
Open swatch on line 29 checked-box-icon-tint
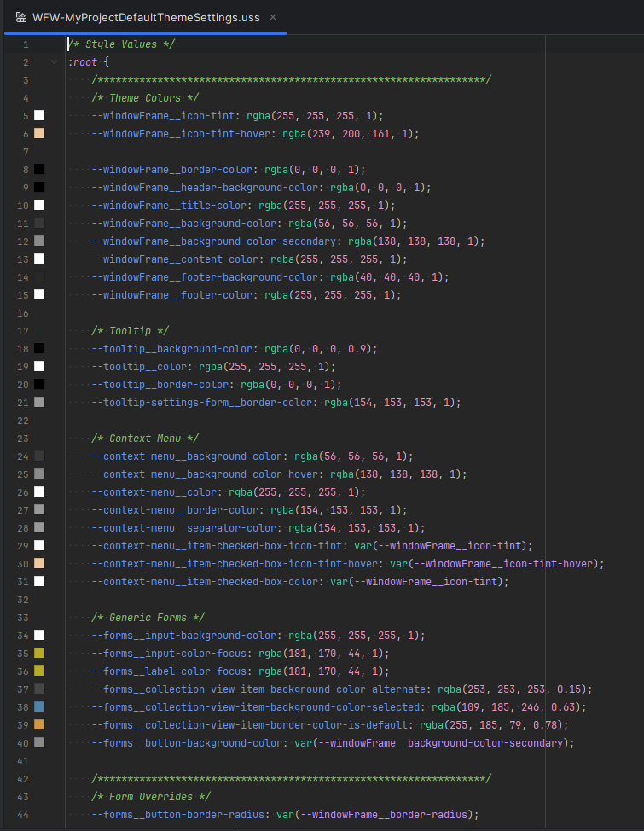coord(39,546)
